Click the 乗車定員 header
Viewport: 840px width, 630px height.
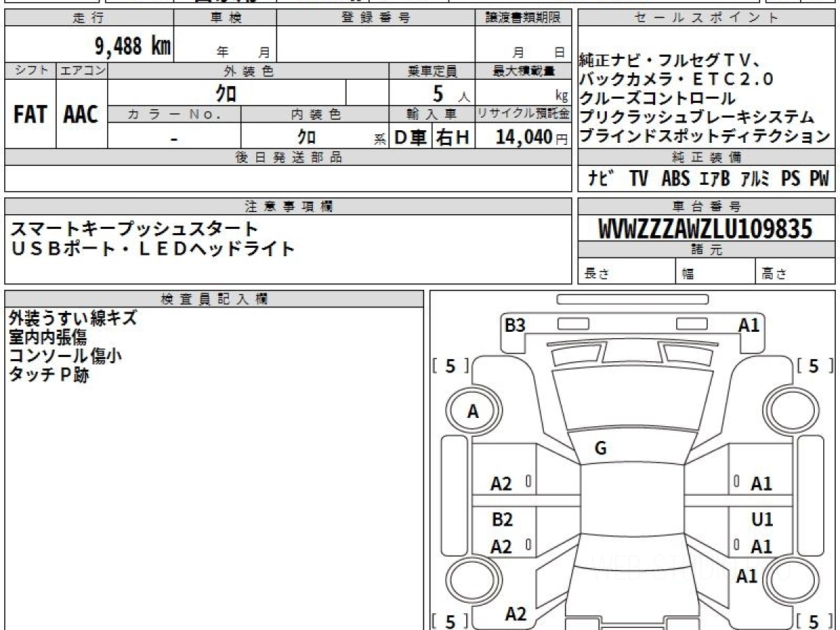[x=433, y=71]
